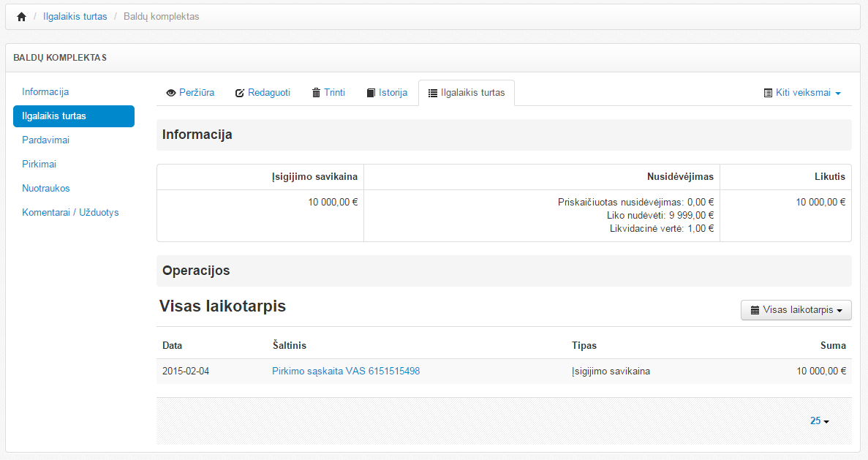Click the pencil icon beside Redaguoti
This screenshot has height=460, width=868.
(x=239, y=93)
